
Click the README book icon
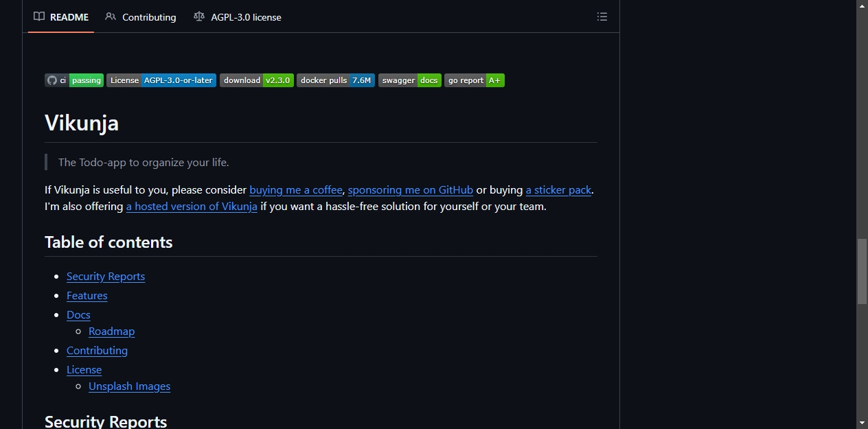(39, 16)
